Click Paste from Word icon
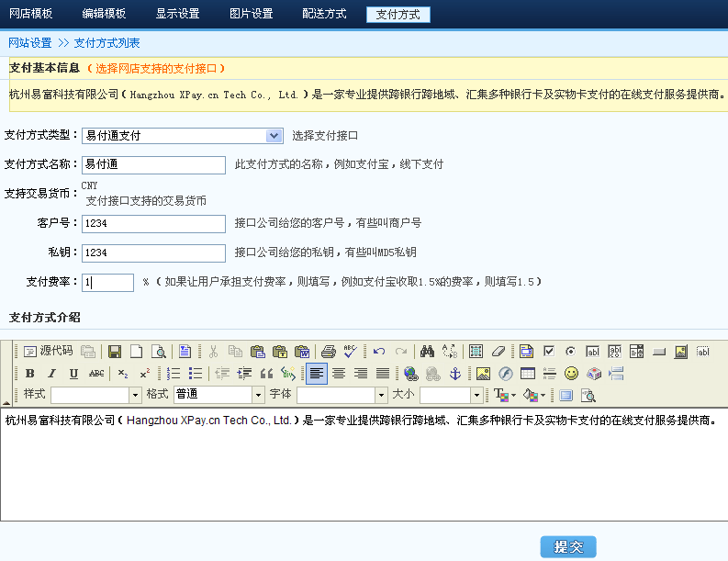 click(x=302, y=352)
